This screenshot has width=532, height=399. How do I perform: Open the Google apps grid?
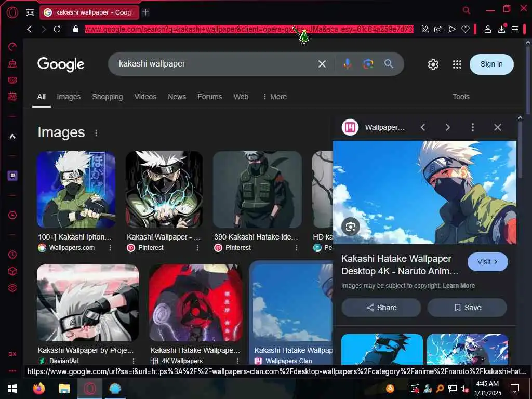point(457,64)
